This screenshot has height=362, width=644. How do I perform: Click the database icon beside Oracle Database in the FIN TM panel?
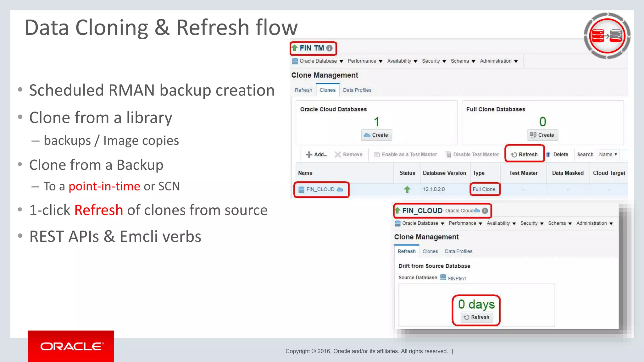pyautogui.click(x=295, y=61)
